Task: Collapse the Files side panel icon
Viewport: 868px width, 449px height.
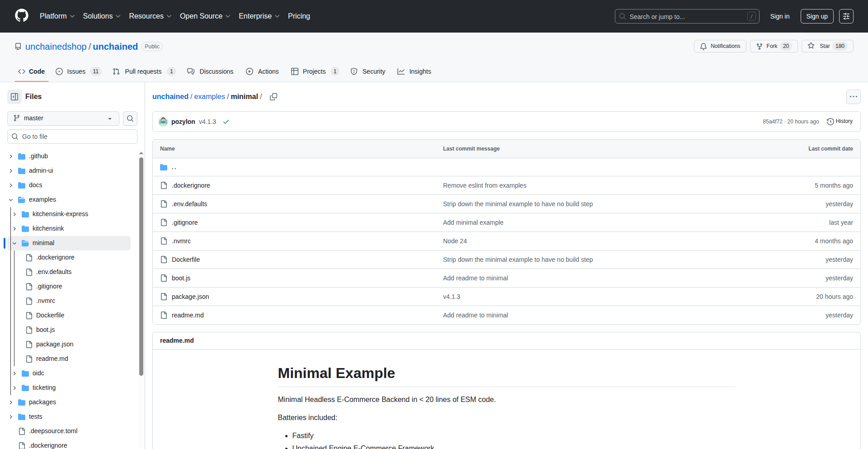Action: [x=14, y=97]
